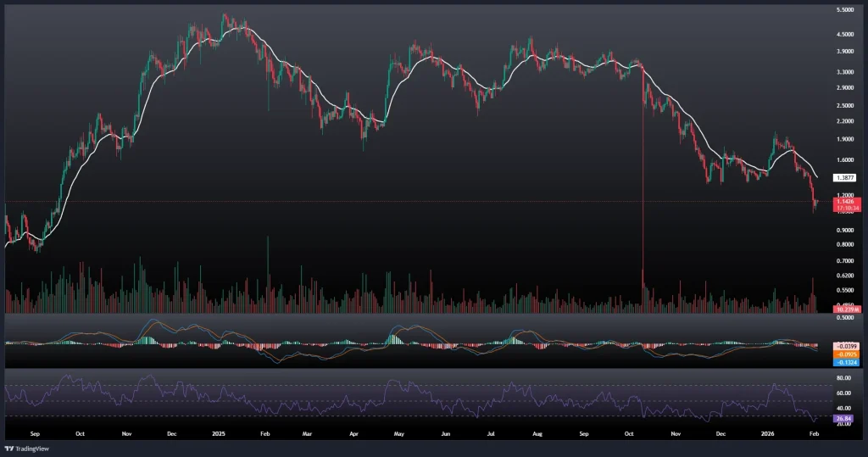Click the 80.00 level on RSI scale
This screenshot has width=868, height=457.
(843, 377)
